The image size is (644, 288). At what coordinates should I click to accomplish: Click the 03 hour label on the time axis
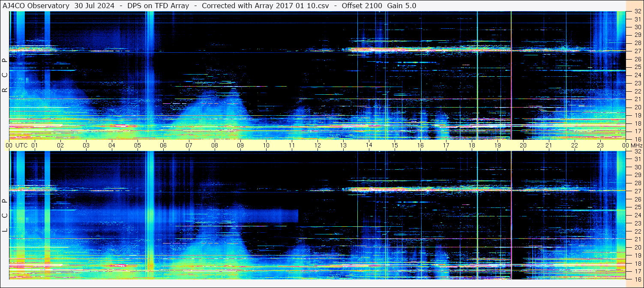pos(86,145)
